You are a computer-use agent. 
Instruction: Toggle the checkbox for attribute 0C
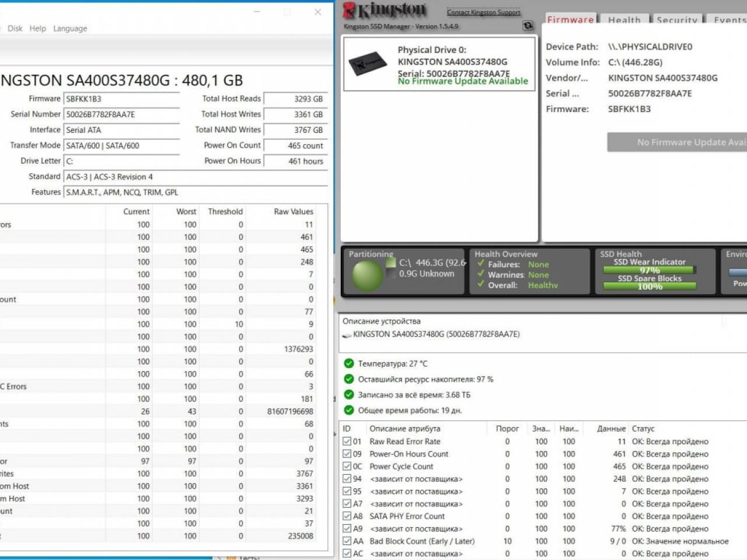tap(347, 467)
